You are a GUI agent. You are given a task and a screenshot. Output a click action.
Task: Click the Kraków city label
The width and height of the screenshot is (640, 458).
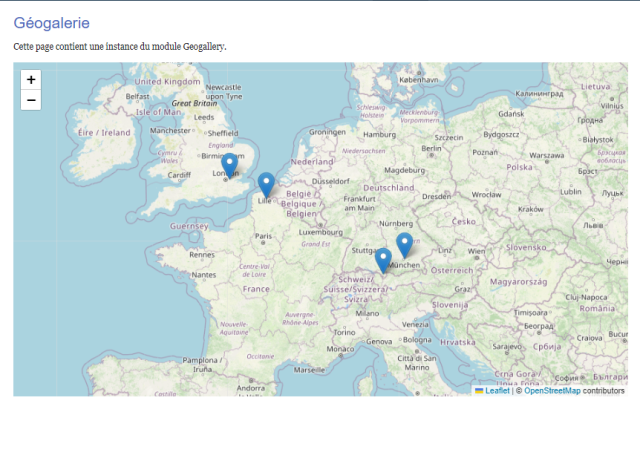pos(531,209)
